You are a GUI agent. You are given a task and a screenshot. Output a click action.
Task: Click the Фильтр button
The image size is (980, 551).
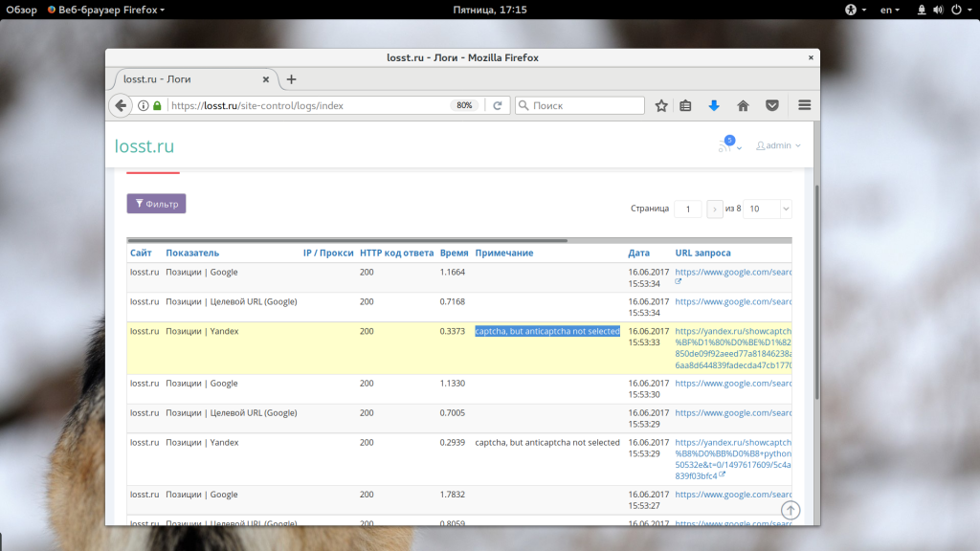pos(156,204)
